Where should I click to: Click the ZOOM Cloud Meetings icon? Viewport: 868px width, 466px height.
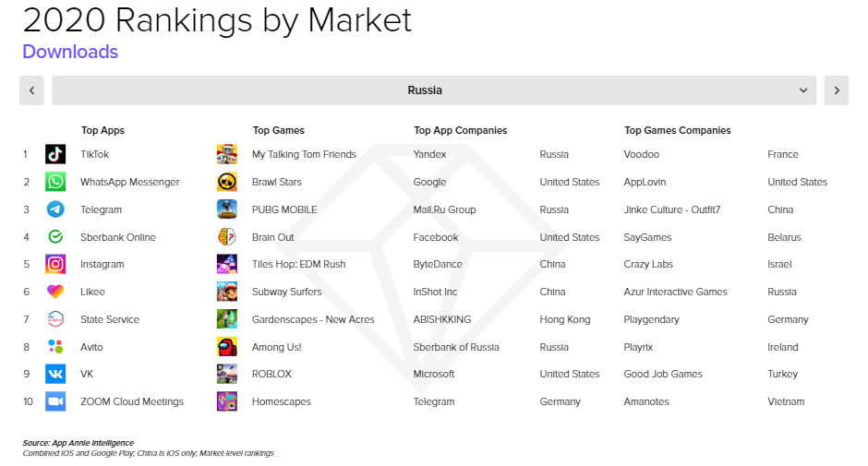pos(55,401)
